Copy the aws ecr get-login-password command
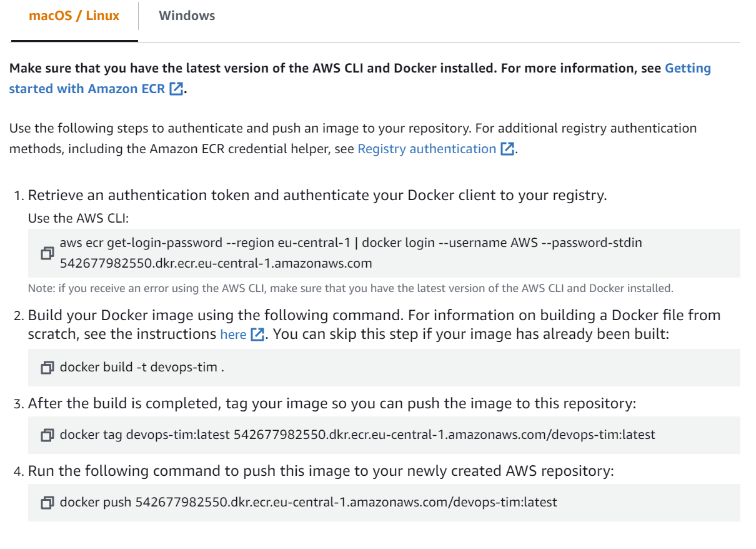756x549 pixels. tap(47, 253)
